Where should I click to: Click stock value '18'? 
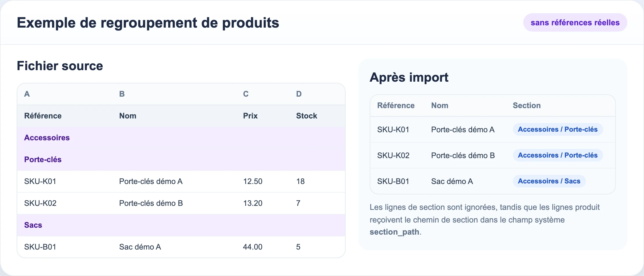click(300, 181)
